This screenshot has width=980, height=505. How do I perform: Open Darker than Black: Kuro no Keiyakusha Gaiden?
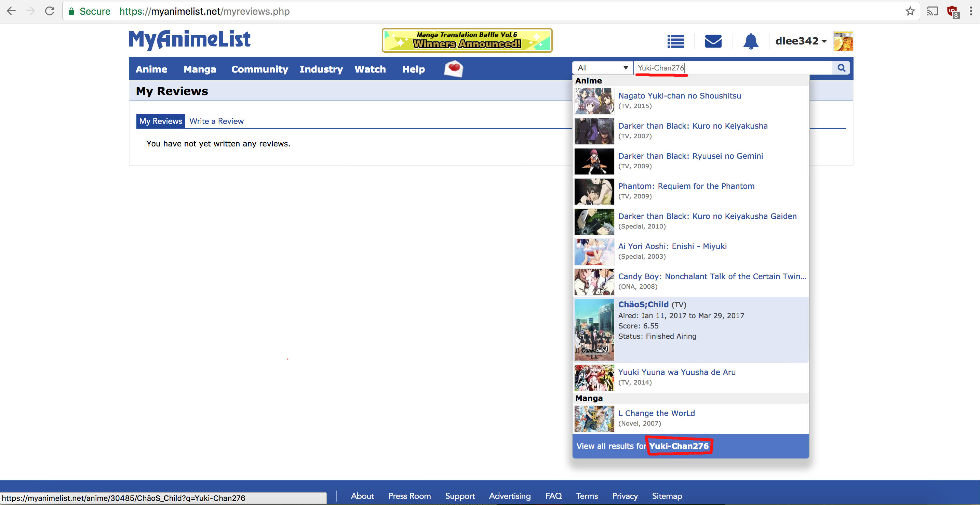point(707,216)
